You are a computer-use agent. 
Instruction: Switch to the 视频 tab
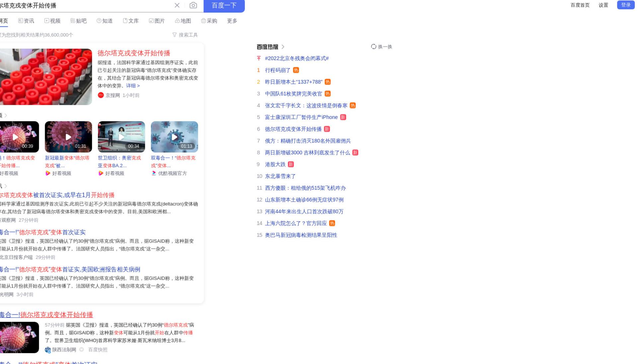(52, 21)
